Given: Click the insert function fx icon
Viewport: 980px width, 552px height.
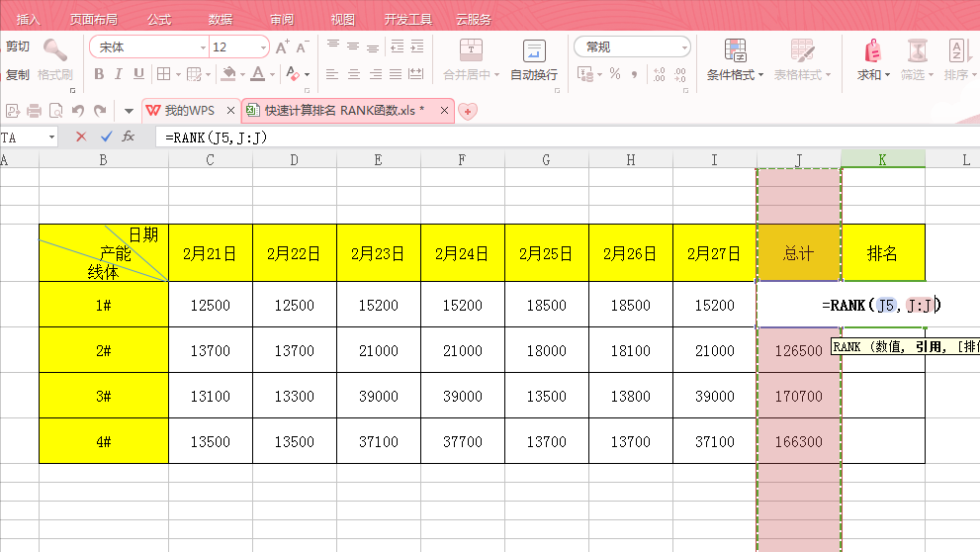Looking at the screenshot, I should coord(129,138).
